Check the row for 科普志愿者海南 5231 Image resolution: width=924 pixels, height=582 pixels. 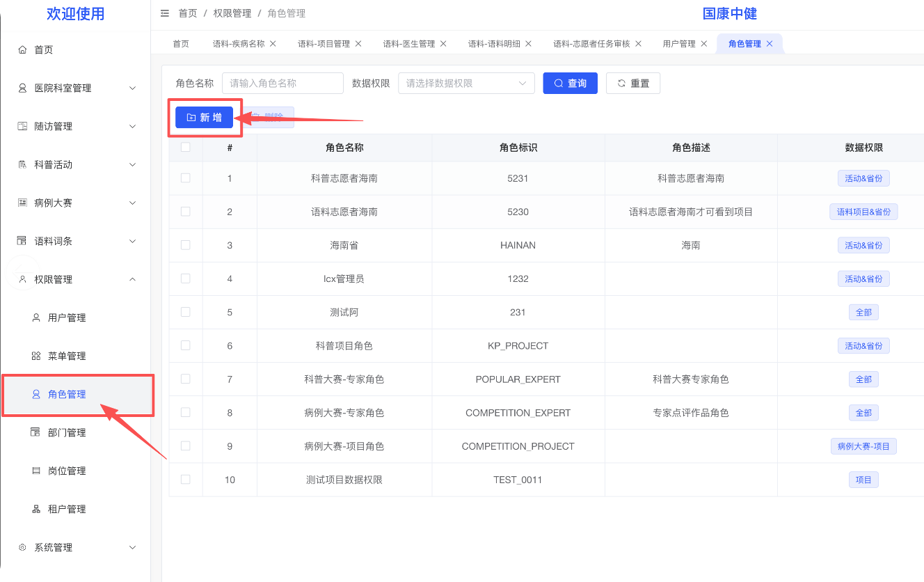(x=185, y=178)
